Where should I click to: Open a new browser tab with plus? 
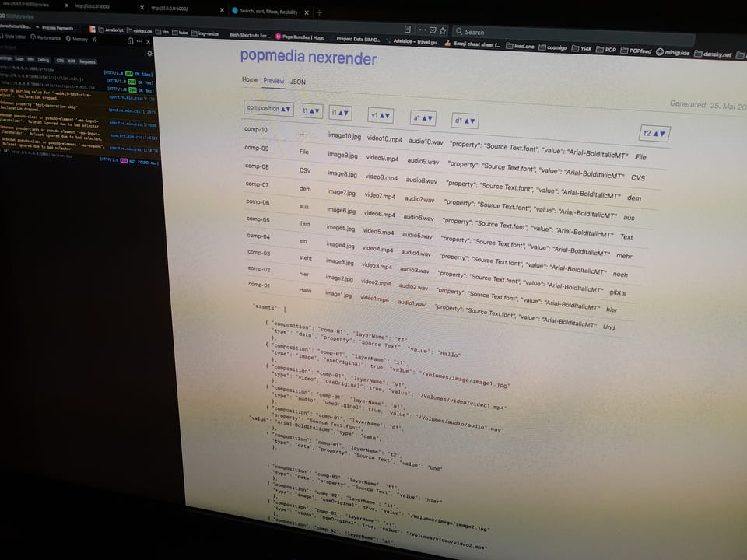(320, 12)
